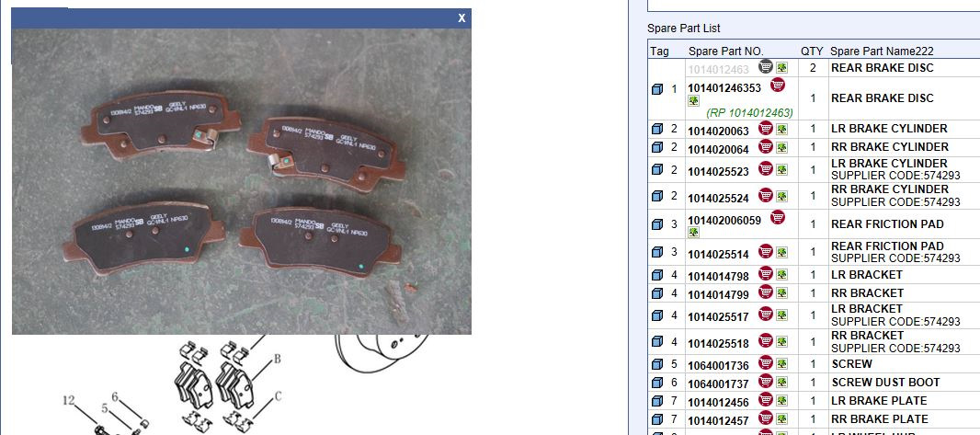Add SCREW DUST BOOT 1064001737 to cart
Screen dimensions: 980x435
(x=766, y=382)
